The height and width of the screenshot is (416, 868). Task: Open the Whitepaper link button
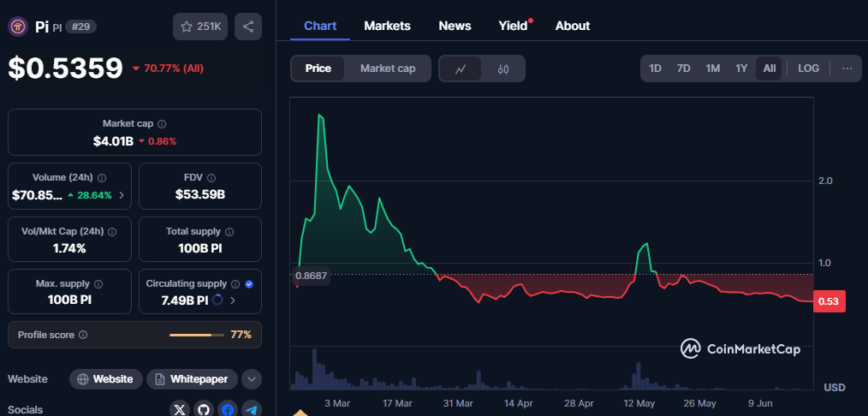coord(192,379)
